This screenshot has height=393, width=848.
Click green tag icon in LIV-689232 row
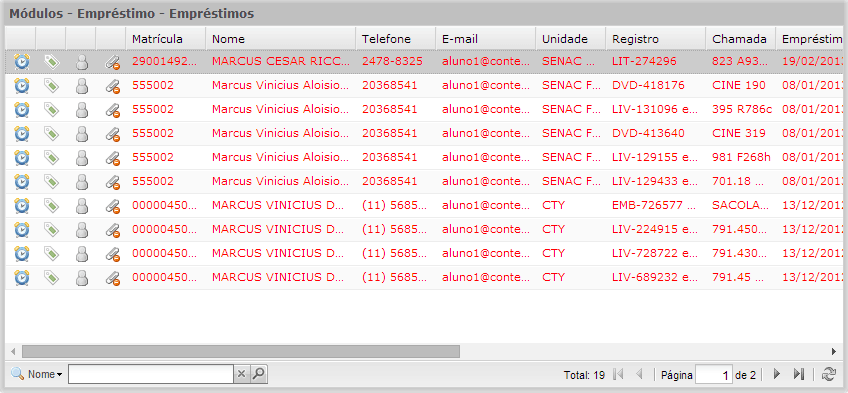coord(51,277)
